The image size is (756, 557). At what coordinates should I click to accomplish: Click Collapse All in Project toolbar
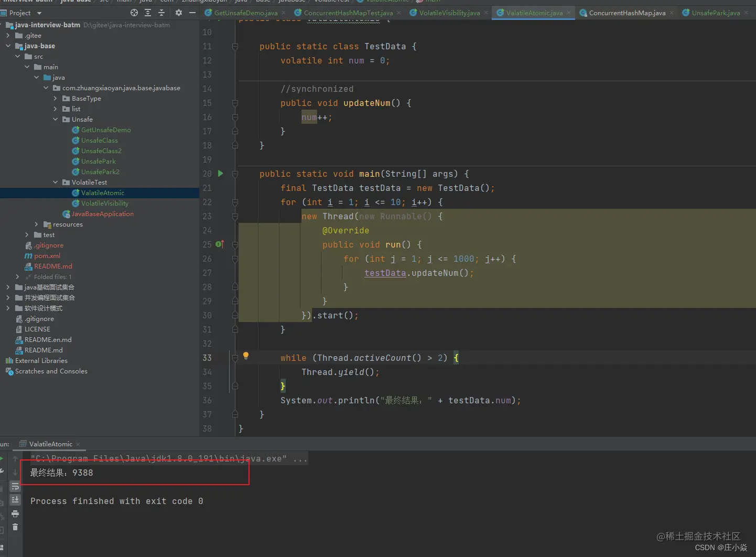[x=161, y=13]
